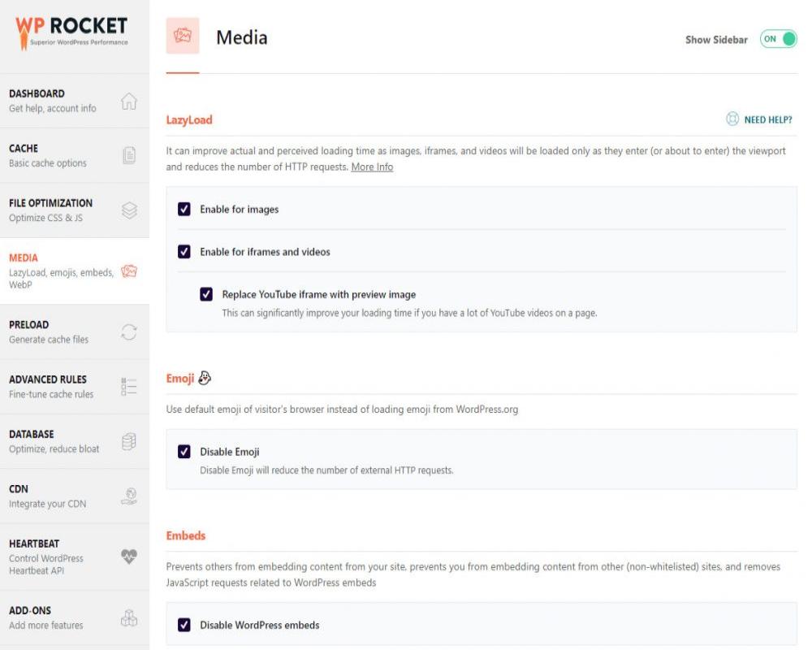The image size is (812, 650).
Task: Turn off the Show Sidebar switch
Action: (x=778, y=39)
